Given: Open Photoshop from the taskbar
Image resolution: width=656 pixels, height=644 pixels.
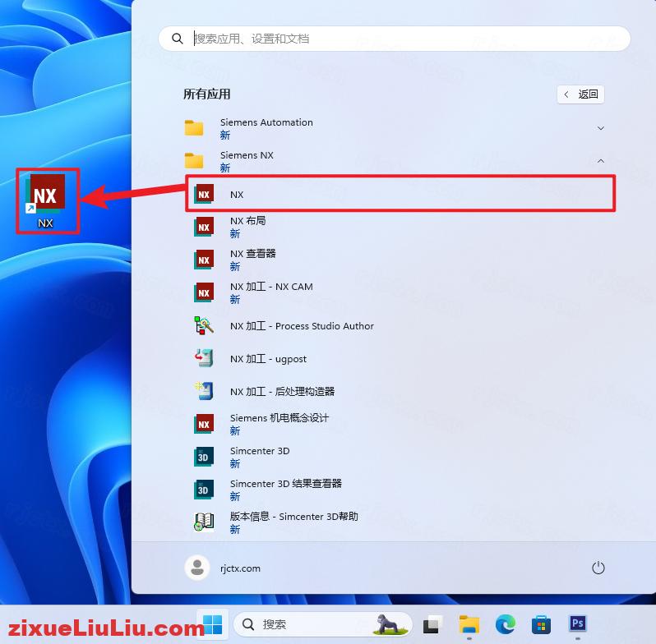Looking at the screenshot, I should pyautogui.click(x=578, y=623).
